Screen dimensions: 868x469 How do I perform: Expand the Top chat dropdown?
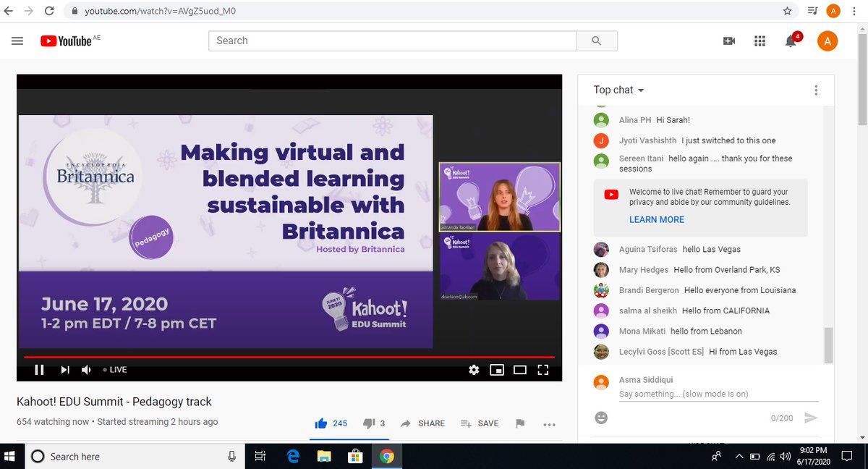(619, 90)
